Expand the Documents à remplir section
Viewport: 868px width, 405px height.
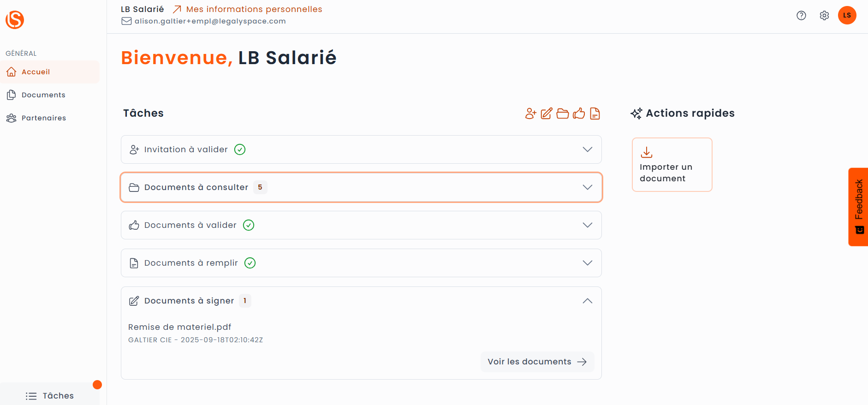click(587, 263)
